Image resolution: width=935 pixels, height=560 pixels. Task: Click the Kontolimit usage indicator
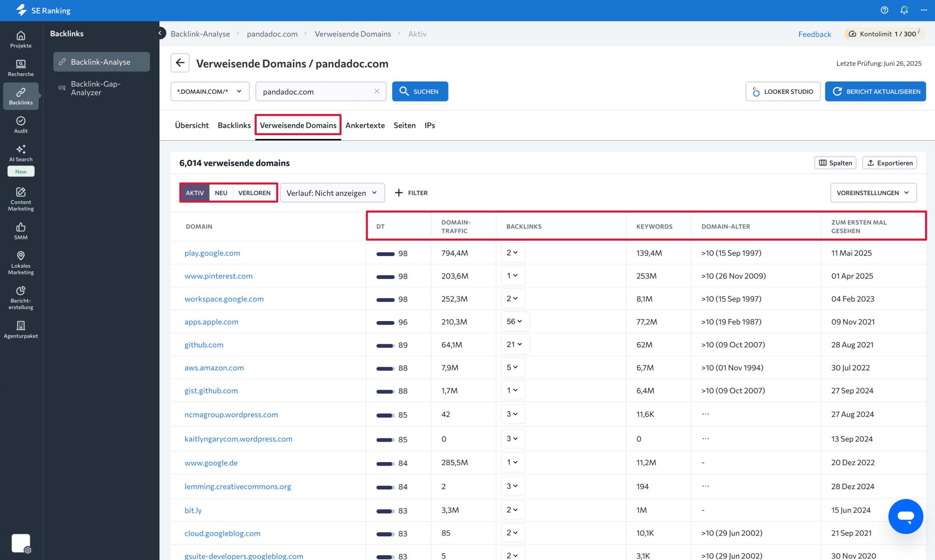(885, 34)
